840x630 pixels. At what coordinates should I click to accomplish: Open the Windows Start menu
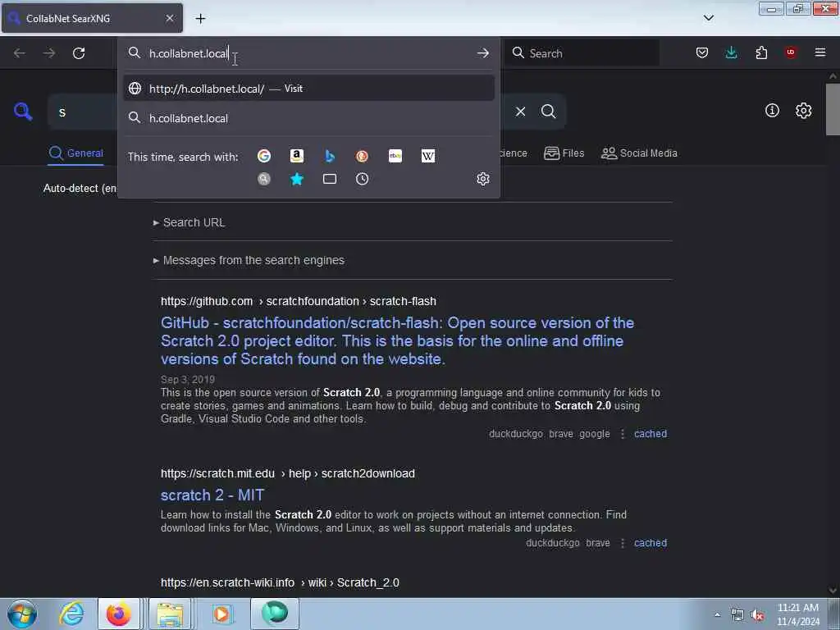coord(22,614)
